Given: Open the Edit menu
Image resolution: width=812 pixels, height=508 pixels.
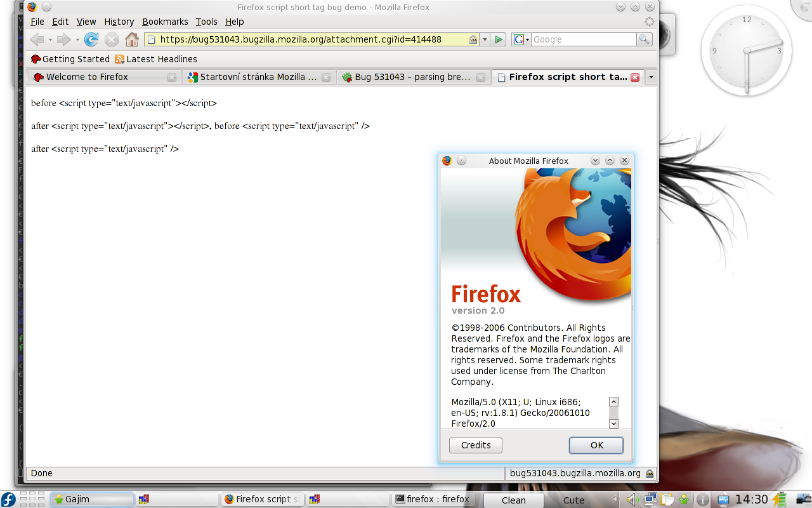Looking at the screenshot, I should click(x=60, y=22).
